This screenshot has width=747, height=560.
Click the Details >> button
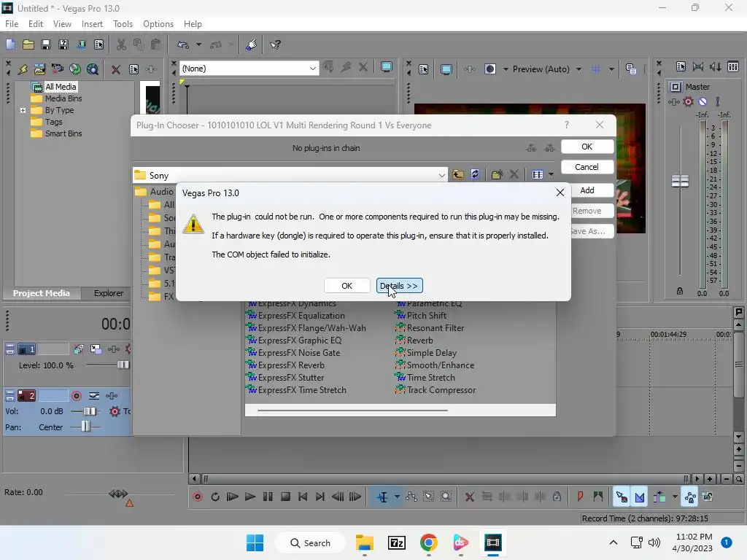[x=399, y=286]
